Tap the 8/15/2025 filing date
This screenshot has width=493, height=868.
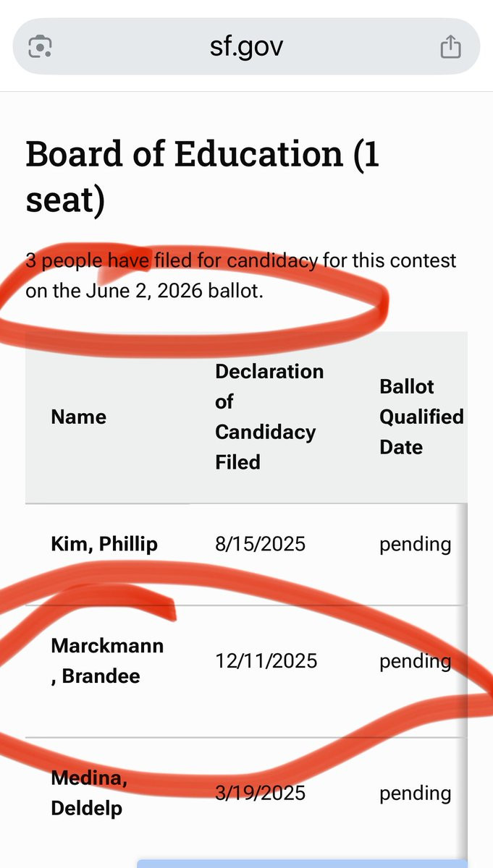261,544
